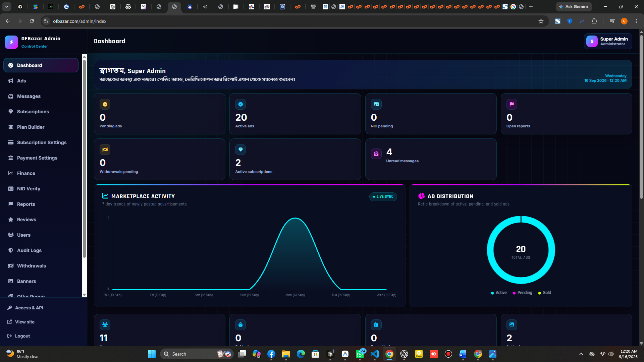Click the LIVE SYNC badge

point(383,197)
